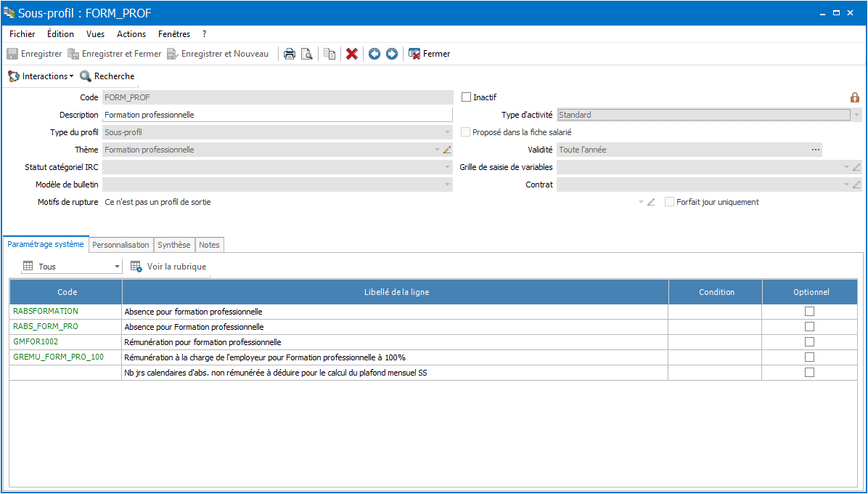The width and height of the screenshot is (868, 494).
Task: Click the application icon in title bar
Action: 9,12
